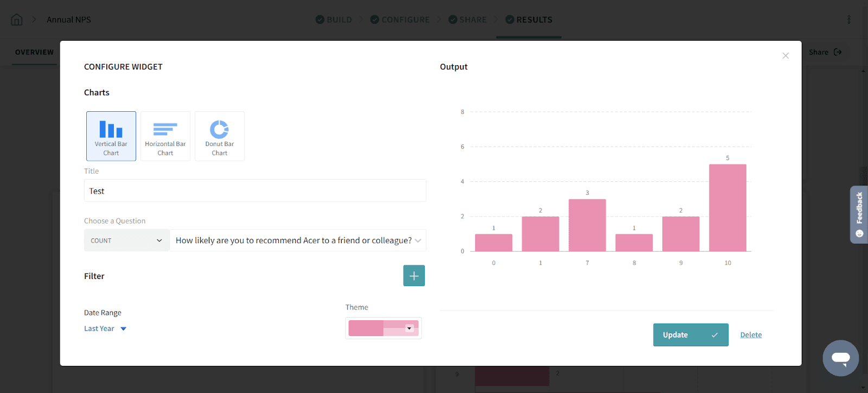Click the Title input field
Viewport: 868px width, 393px height.
[255, 191]
